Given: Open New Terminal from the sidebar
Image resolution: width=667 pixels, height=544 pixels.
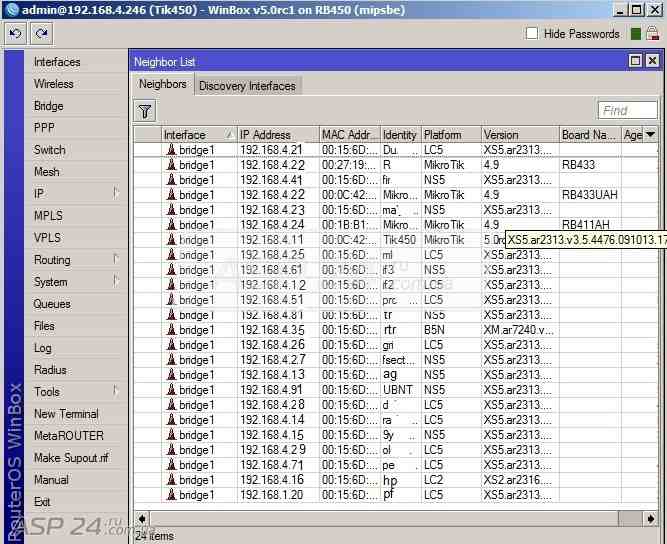Looking at the screenshot, I should tap(66, 413).
